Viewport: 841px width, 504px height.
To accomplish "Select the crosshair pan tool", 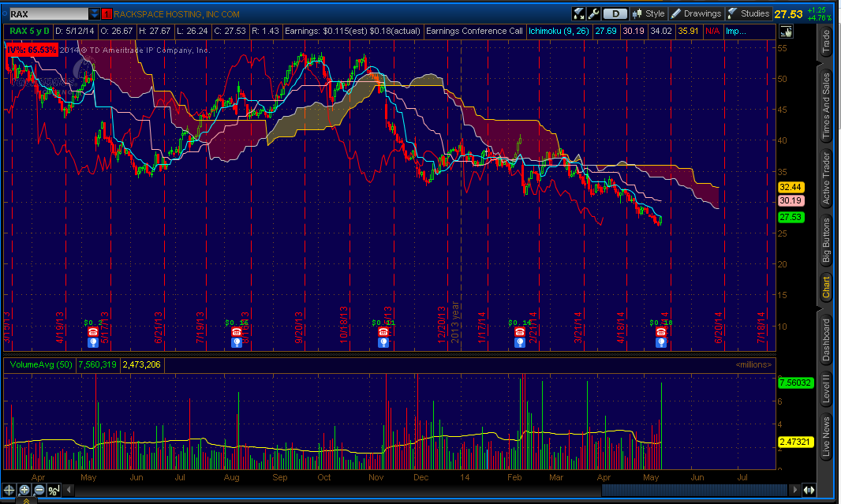I will pos(9,490).
